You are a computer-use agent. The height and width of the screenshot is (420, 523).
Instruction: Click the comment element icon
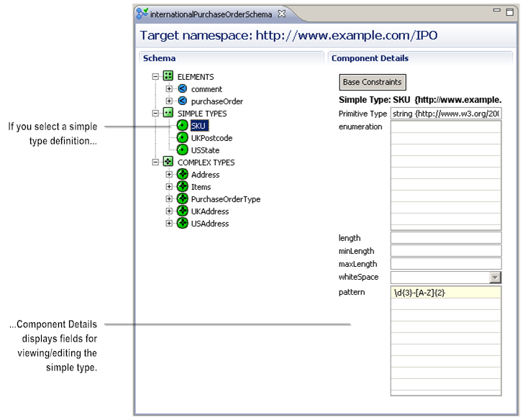182,89
